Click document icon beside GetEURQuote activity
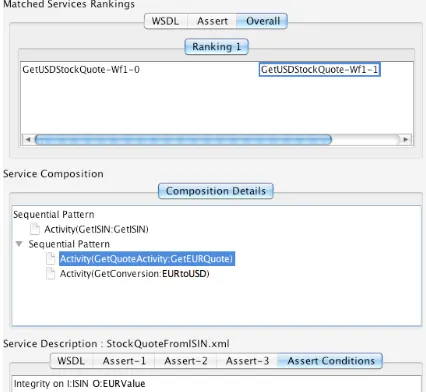 (50, 259)
